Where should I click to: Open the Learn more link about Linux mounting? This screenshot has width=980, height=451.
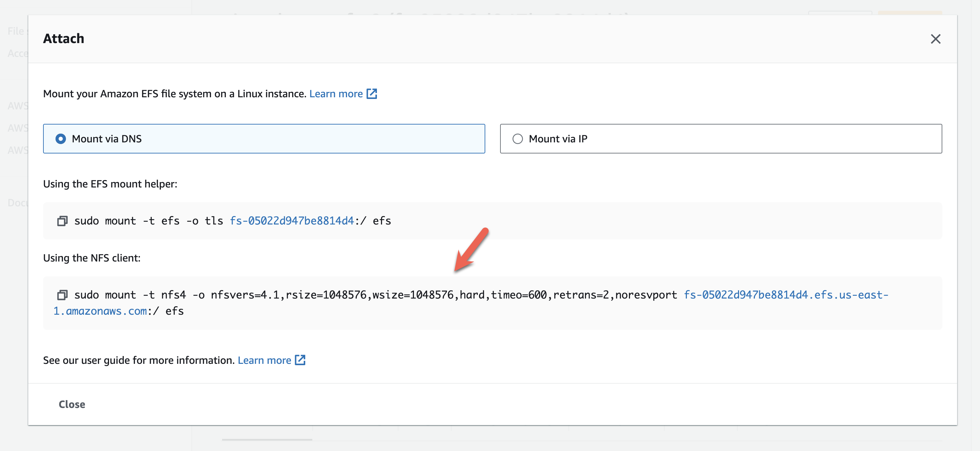336,94
